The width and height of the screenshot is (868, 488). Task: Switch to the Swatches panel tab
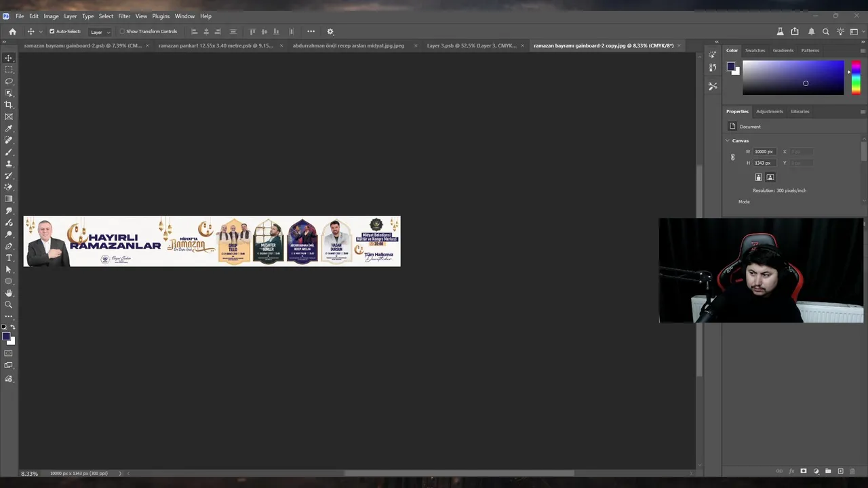click(755, 50)
